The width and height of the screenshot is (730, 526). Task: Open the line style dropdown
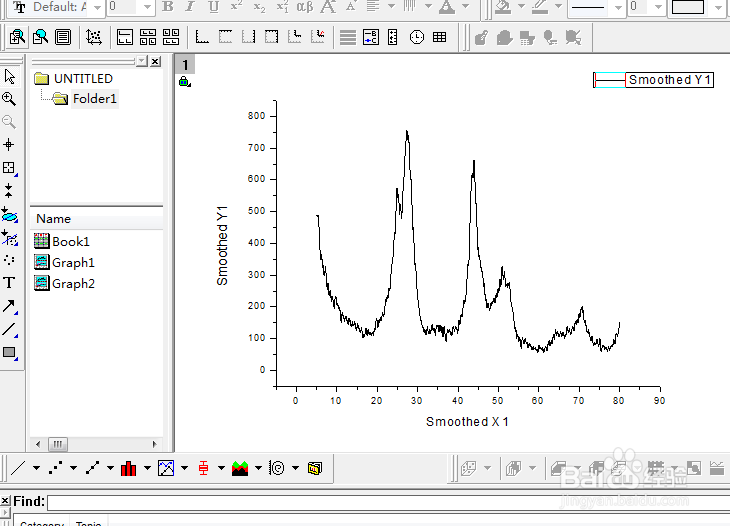coord(618,7)
